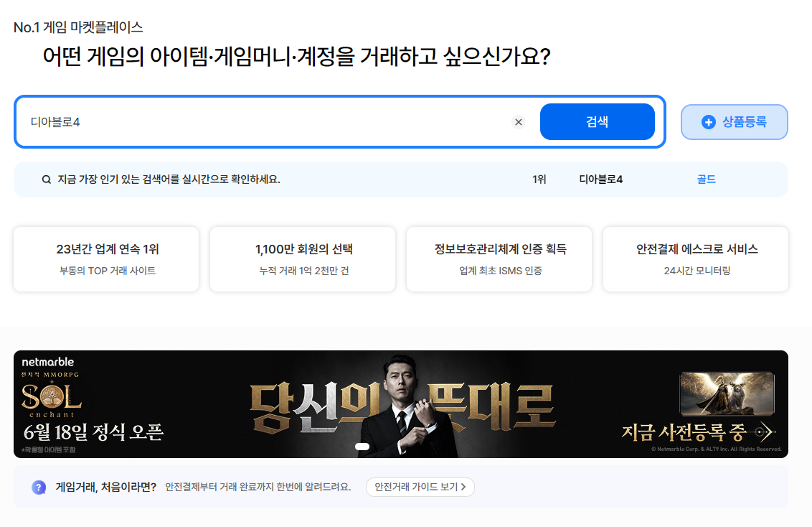Viewport: 812px width, 527px height.
Task: Click the magnifier icon in the trending bar
Action: coord(47,179)
